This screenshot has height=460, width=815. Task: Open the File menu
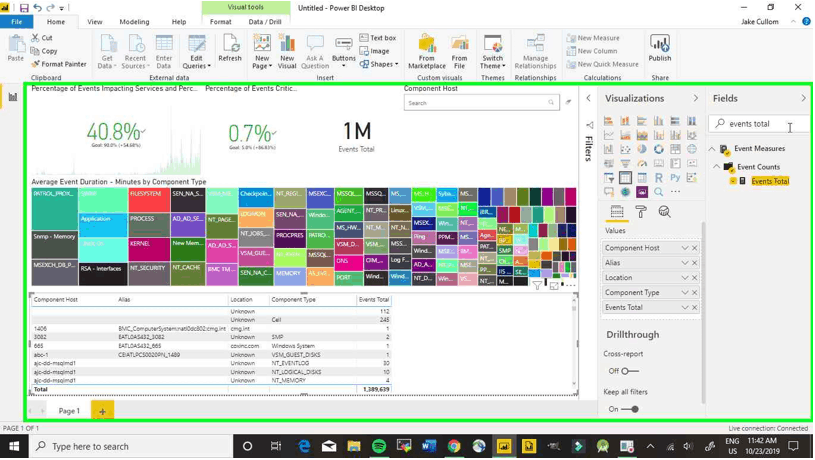pyautogui.click(x=17, y=22)
